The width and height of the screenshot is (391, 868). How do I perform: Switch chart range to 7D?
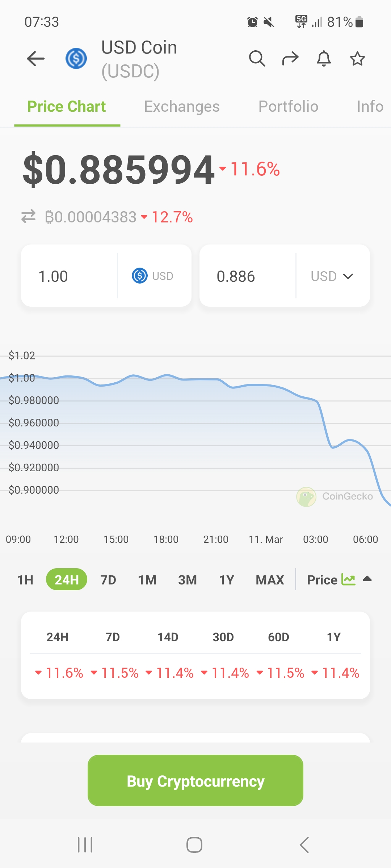tap(108, 580)
